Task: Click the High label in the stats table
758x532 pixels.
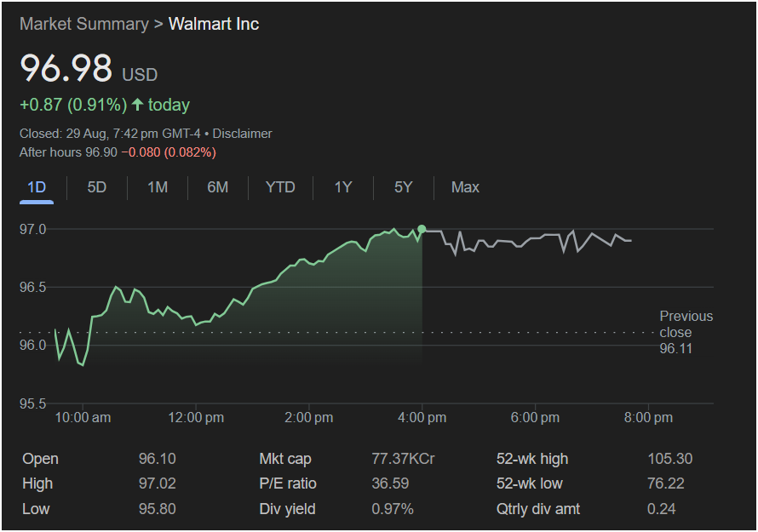Action: click(37, 483)
